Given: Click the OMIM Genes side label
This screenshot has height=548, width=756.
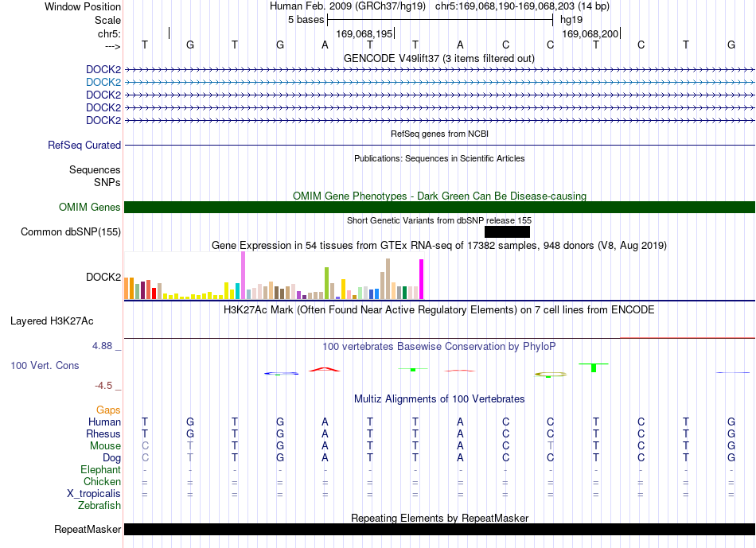Looking at the screenshot, I should [90, 208].
